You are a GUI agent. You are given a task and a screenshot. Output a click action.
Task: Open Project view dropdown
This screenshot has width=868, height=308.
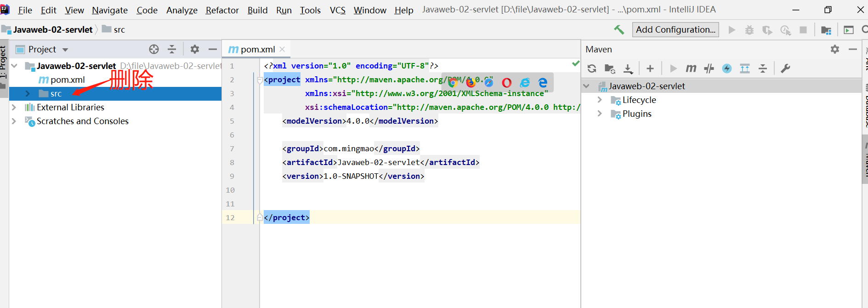(65, 50)
